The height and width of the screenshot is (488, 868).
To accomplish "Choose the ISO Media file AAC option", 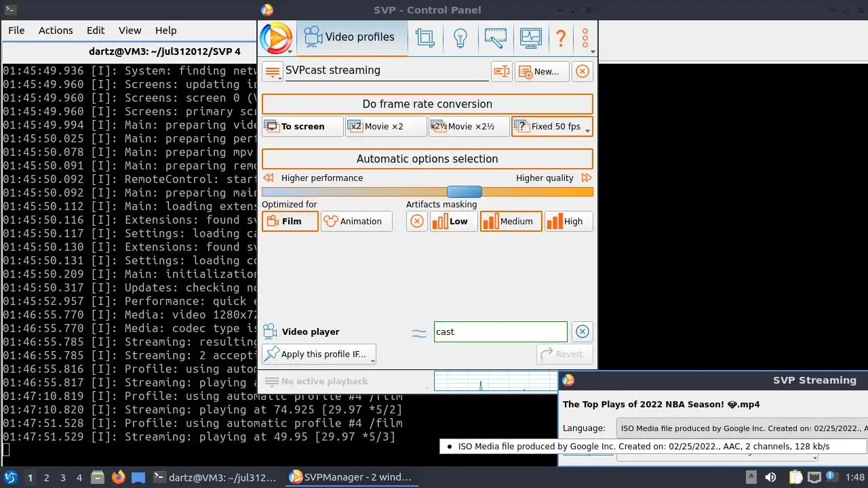I will point(654,447).
